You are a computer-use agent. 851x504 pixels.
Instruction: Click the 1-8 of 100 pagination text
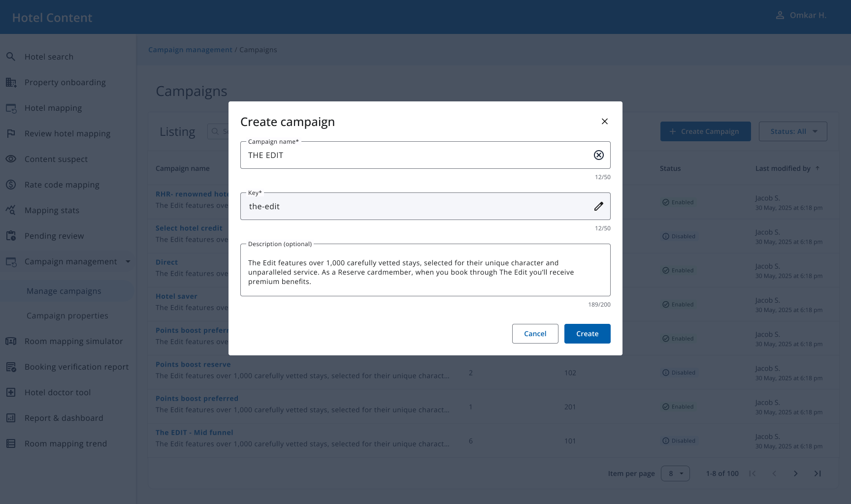click(722, 473)
